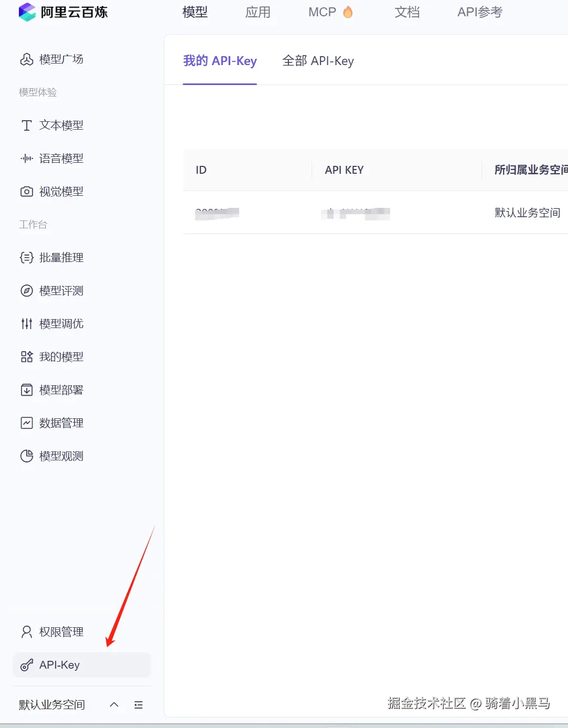The image size is (568, 728).
Task: Click the 默认业务空间 workspace selector text
Action: click(x=52, y=705)
